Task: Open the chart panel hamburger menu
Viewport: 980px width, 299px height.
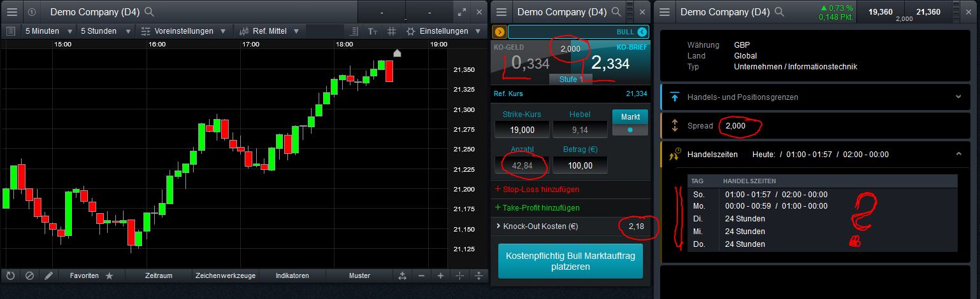Action: [x=12, y=11]
